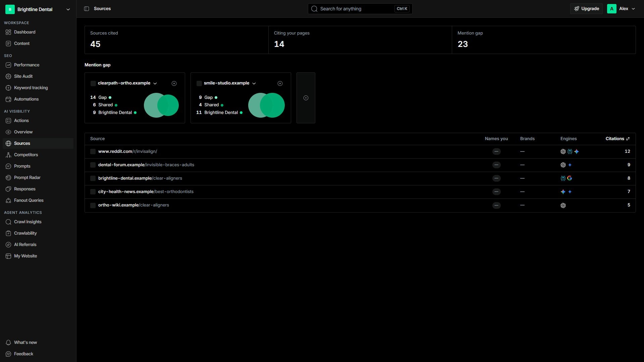Open the What's new bell icon

tap(8, 343)
